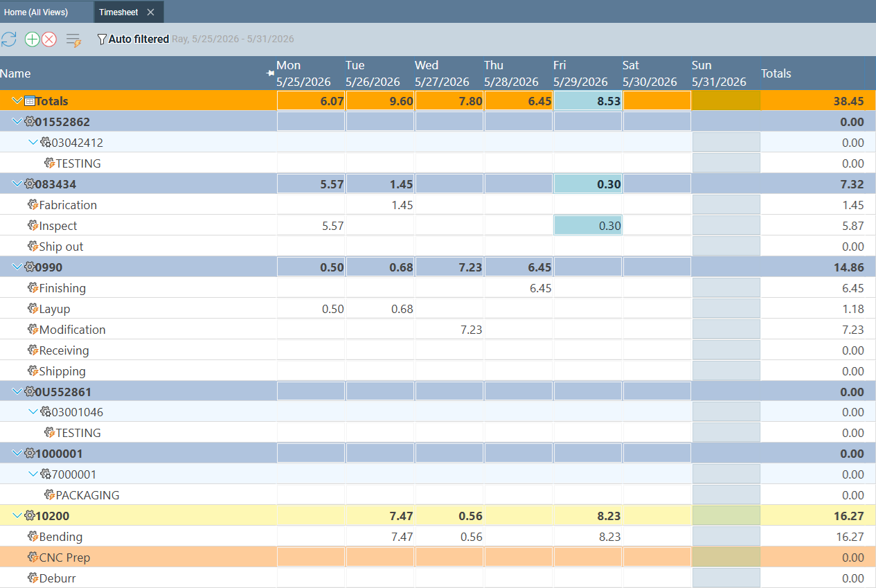The image size is (876, 588).
Task: Collapse the 0U552861 job group
Action: tap(17, 391)
